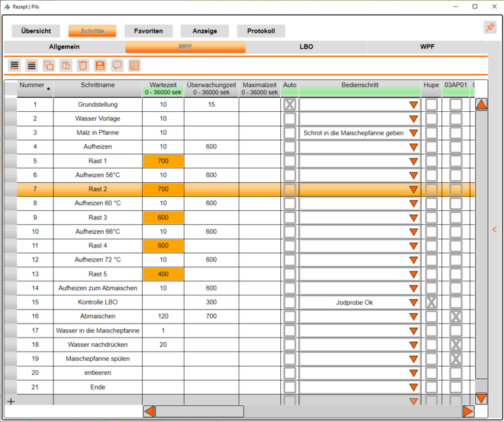Toggle 03AP01 checkbox for Abmaischen row
This screenshot has height=422, width=504.
(455, 316)
